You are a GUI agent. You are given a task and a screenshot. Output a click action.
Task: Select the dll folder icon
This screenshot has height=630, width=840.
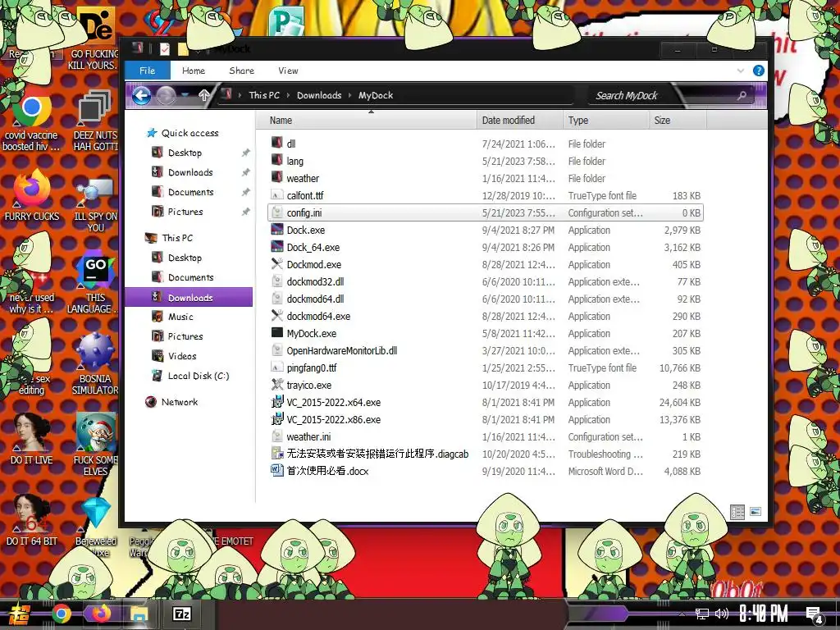coord(277,143)
